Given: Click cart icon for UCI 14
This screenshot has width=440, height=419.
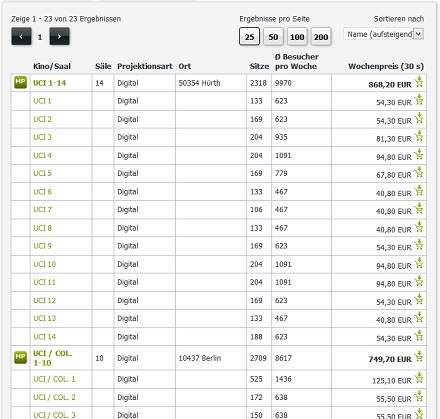Looking at the screenshot, I should tap(419, 336).
